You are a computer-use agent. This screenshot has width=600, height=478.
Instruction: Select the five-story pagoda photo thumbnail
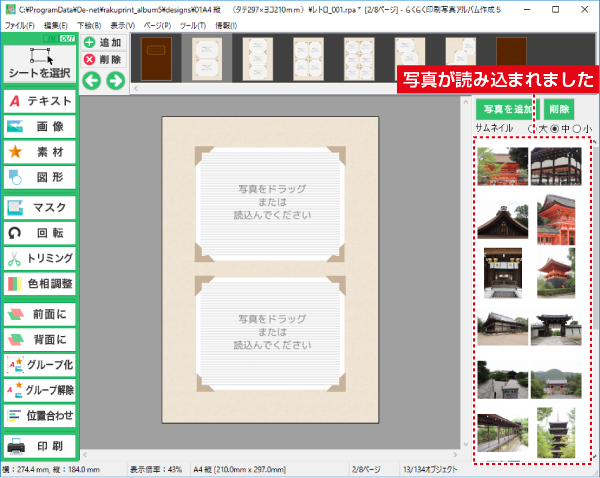[x=556, y=432]
